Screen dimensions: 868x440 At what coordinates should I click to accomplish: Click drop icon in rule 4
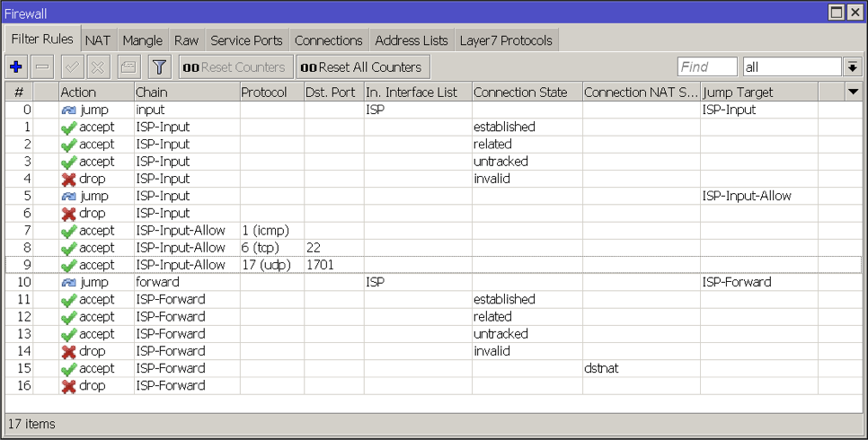pyautogui.click(x=68, y=180)
